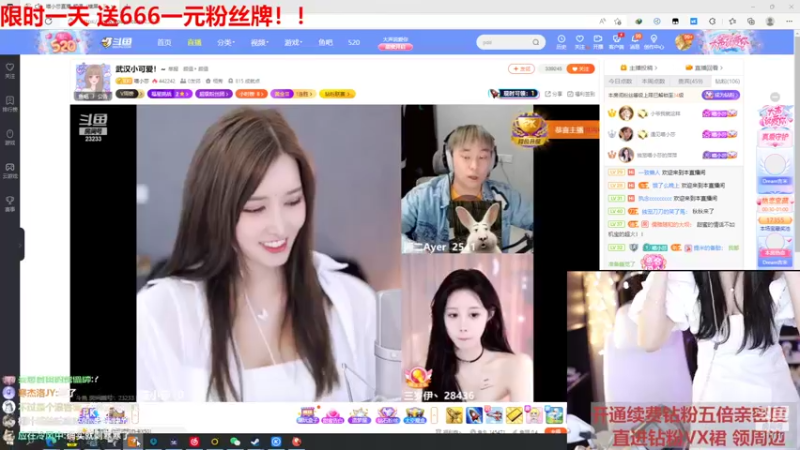Click the streamer avatar of 武汉小可爱
Screen dimensions: 800x450
point(93,81)
